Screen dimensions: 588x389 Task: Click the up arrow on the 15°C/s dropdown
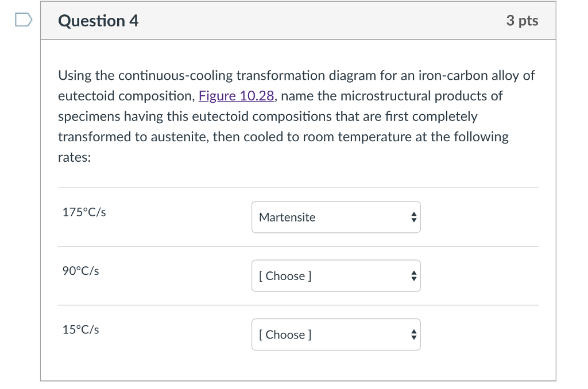click(413, 331)
